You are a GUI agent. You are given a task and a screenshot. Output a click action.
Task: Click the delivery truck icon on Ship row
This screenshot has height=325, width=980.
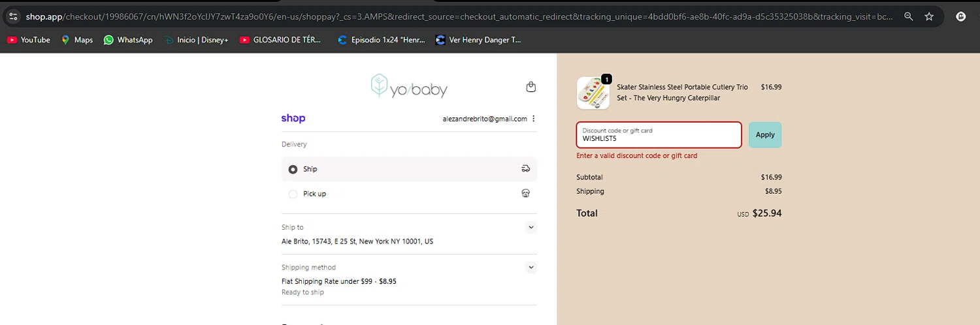click(526, 168)
